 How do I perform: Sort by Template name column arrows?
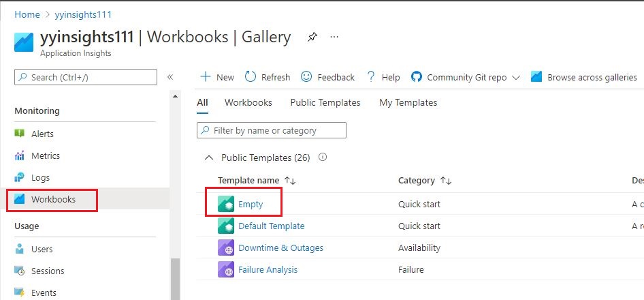click(x=290, y=181)
